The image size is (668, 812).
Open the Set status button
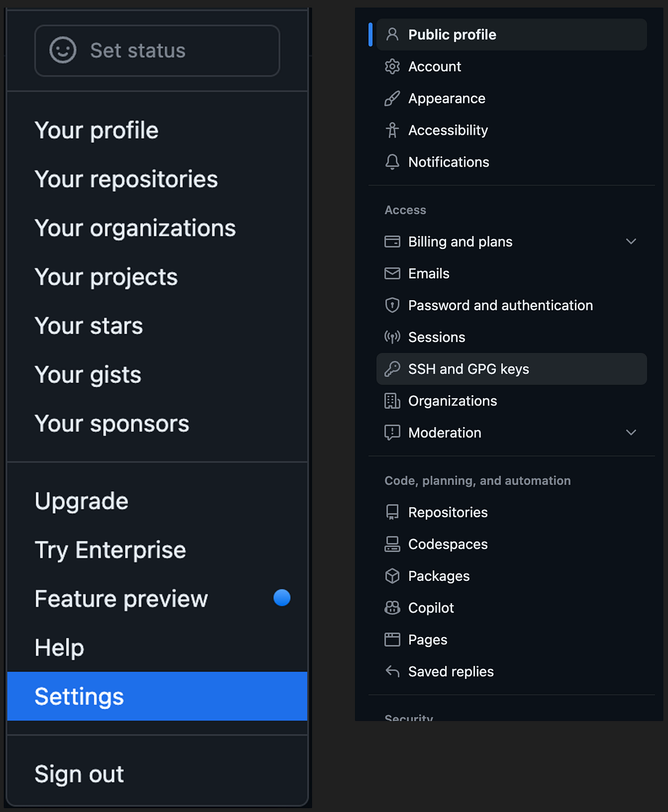157,51
